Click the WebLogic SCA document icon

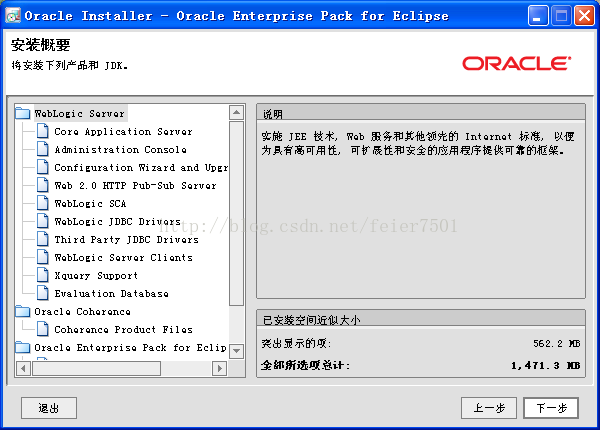[43, 203]
